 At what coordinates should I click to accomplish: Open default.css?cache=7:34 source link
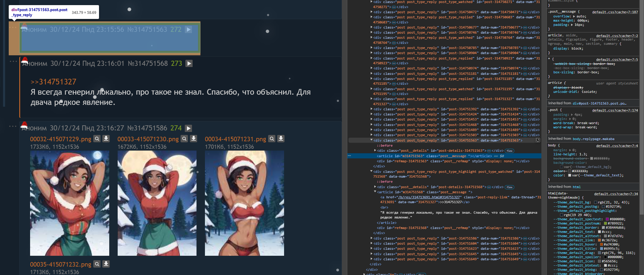[616, 194]
